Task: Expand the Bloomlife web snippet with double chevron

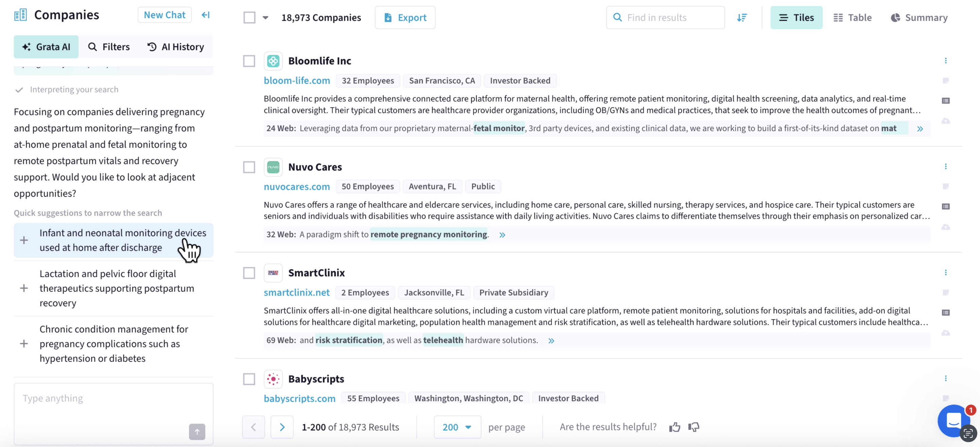Action: [x=920, y=128]
